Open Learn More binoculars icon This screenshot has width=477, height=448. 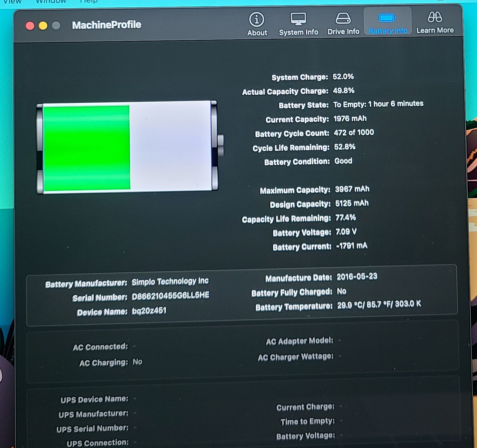pos(435,17)
